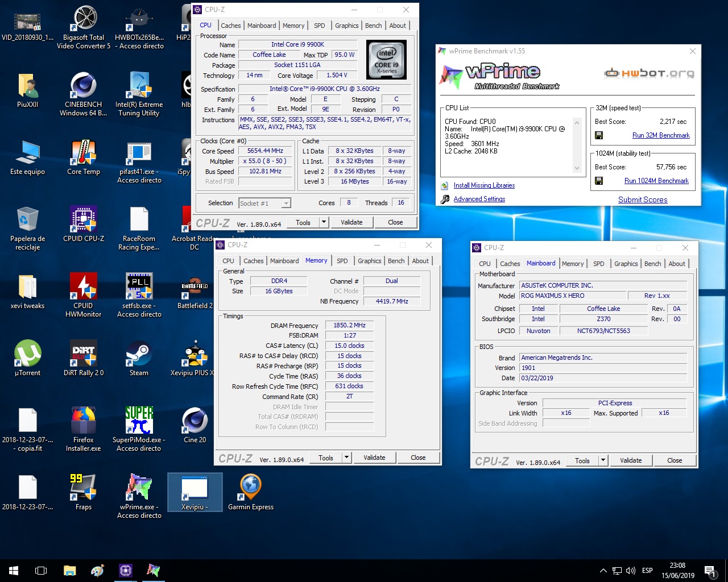Select SPD tab in Memory CPU-Z window
This screenshot has height=582, width=728.
342,261
